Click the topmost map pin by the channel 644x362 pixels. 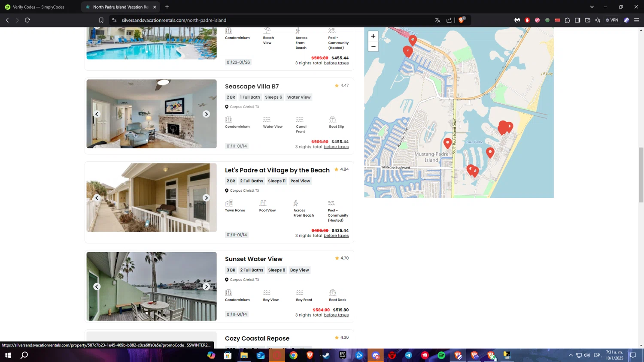point(413,40)
